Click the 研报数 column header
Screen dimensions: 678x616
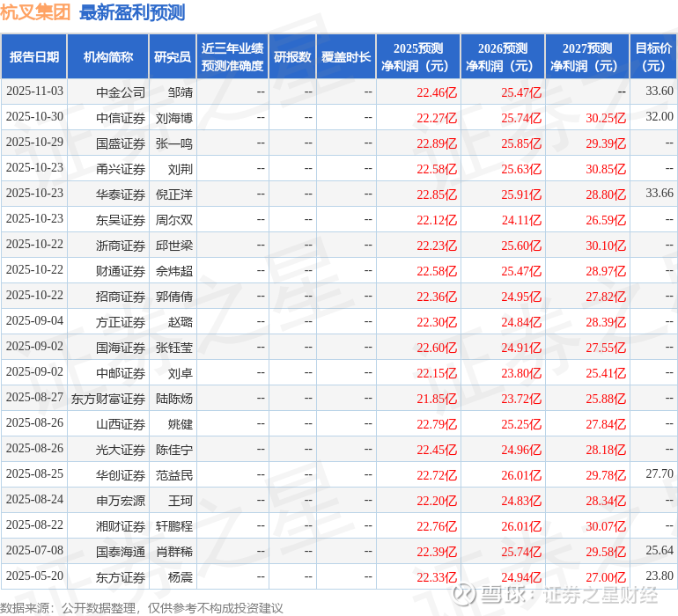coord(292,56)
